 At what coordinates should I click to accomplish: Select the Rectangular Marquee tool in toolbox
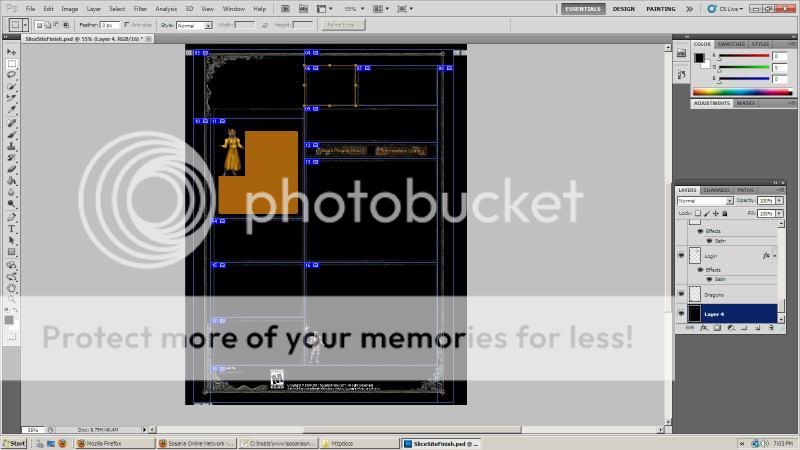pyautogui.click(x=11, y=64)
